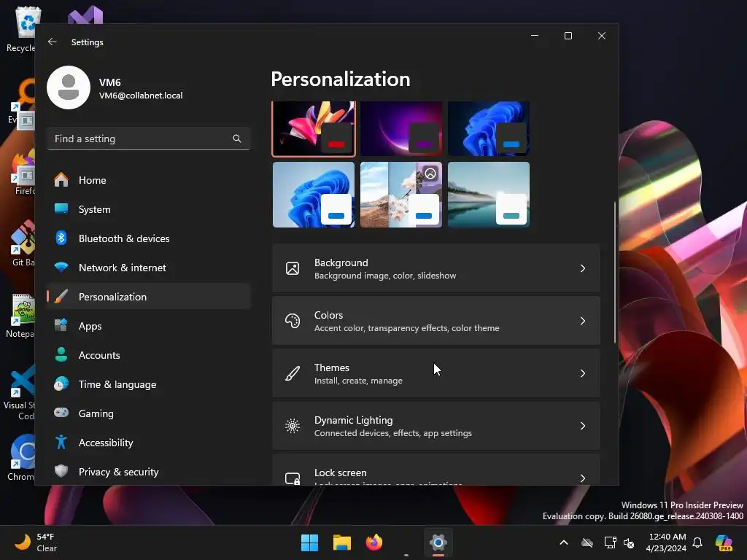Expand Background with its chevron
747x560 pixels.
pos(583,268)
